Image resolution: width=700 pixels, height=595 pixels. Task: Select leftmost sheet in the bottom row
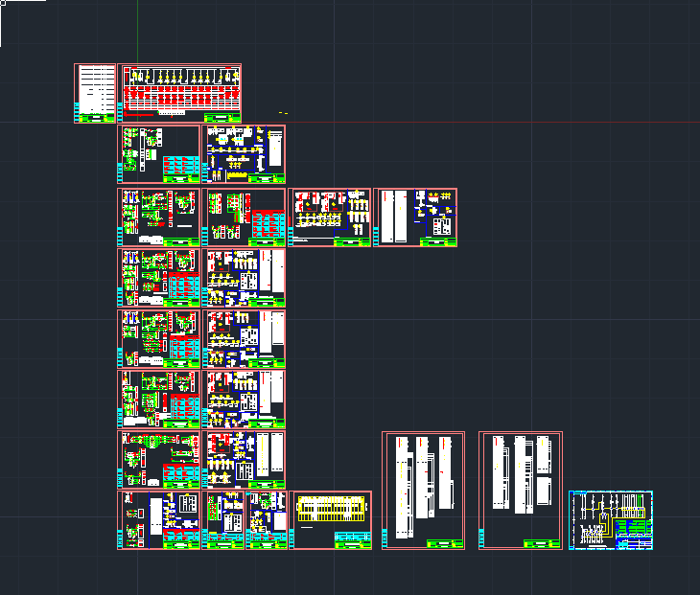pyautogui.click(x=159, y=520)
